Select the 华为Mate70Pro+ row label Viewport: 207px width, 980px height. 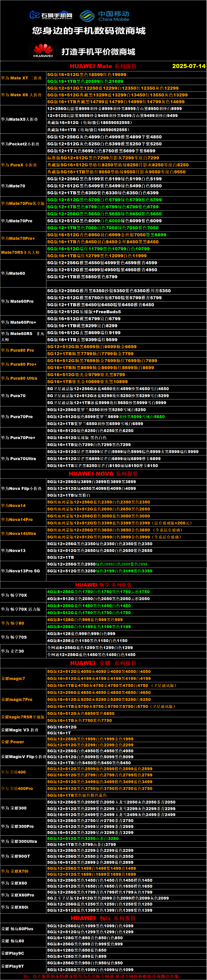tap(18, 239)
